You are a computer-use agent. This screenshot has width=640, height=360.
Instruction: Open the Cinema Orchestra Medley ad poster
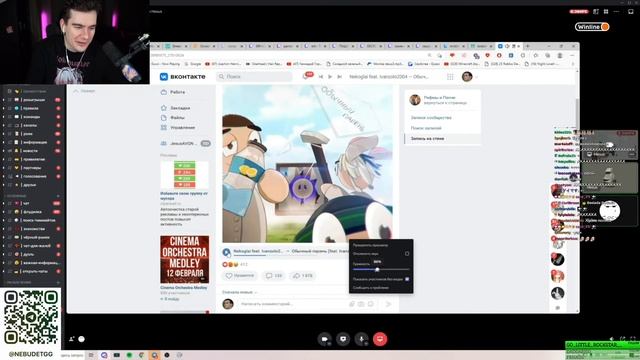click(184, 259)
